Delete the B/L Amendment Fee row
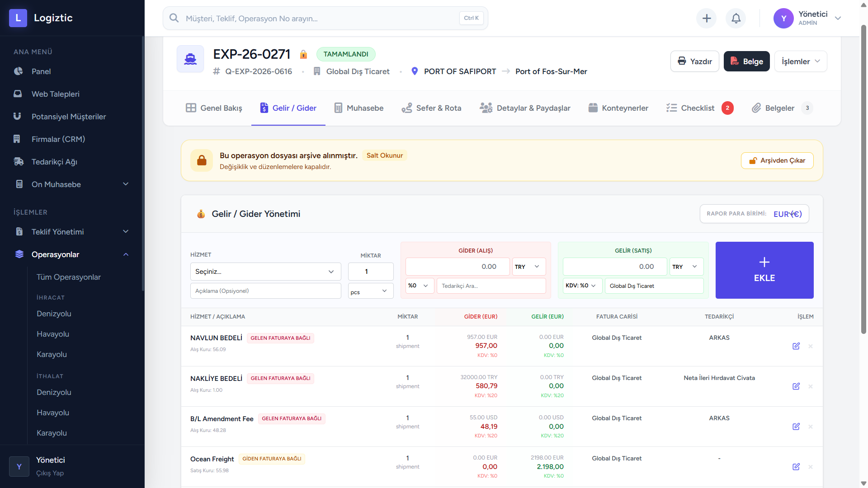The image size is (868, 488). [x=811, y=427]
